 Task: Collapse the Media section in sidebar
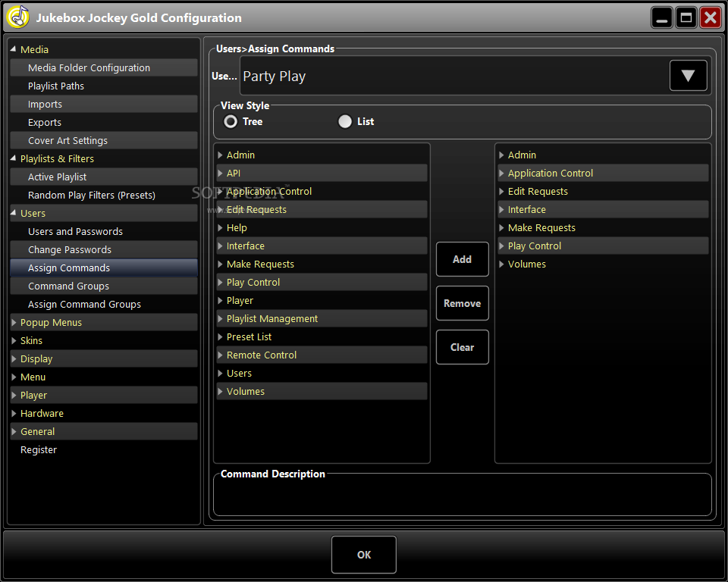[13, 49]
